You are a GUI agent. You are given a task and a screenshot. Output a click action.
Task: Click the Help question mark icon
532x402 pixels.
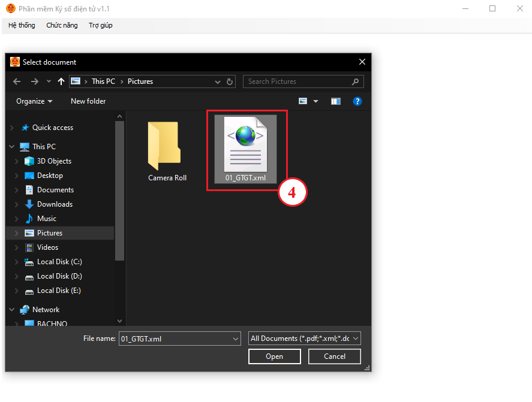357,101
